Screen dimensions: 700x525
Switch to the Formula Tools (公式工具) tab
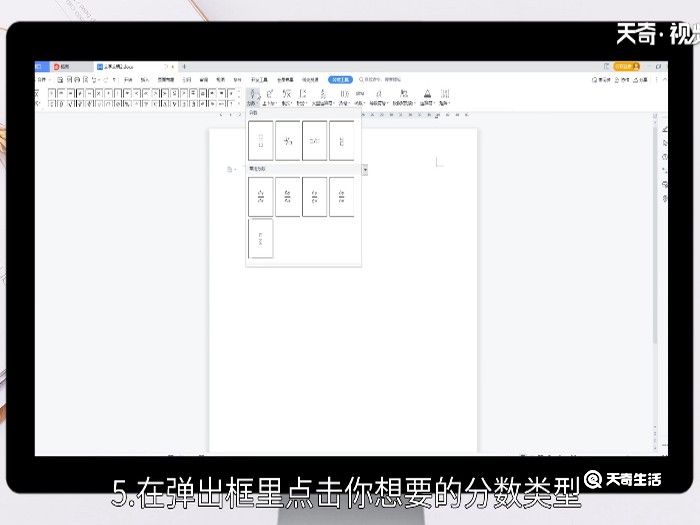[x=341, y=79]
